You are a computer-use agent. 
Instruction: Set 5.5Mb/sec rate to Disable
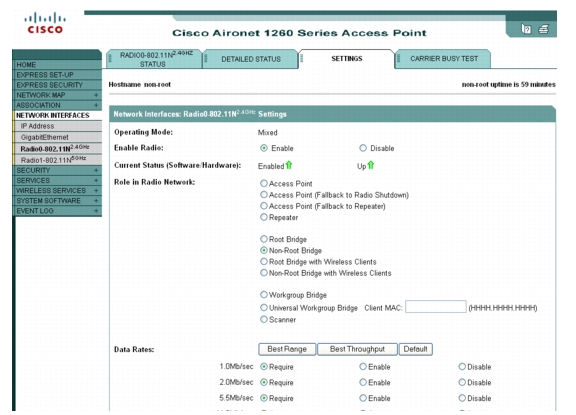[462, 398]
